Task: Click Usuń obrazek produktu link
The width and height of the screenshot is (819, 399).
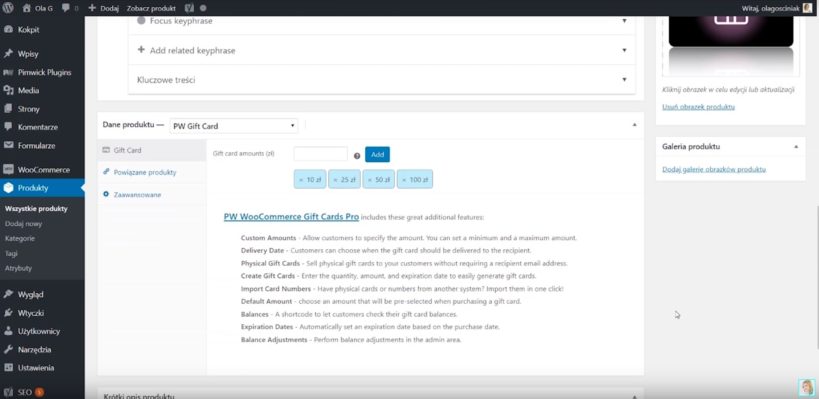Action: point(698,107)
